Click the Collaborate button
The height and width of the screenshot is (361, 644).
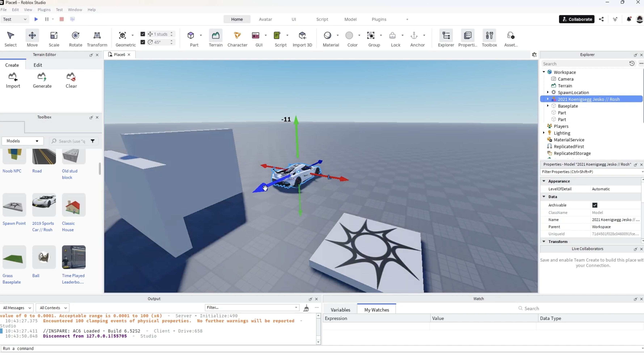tap(576, 19)
